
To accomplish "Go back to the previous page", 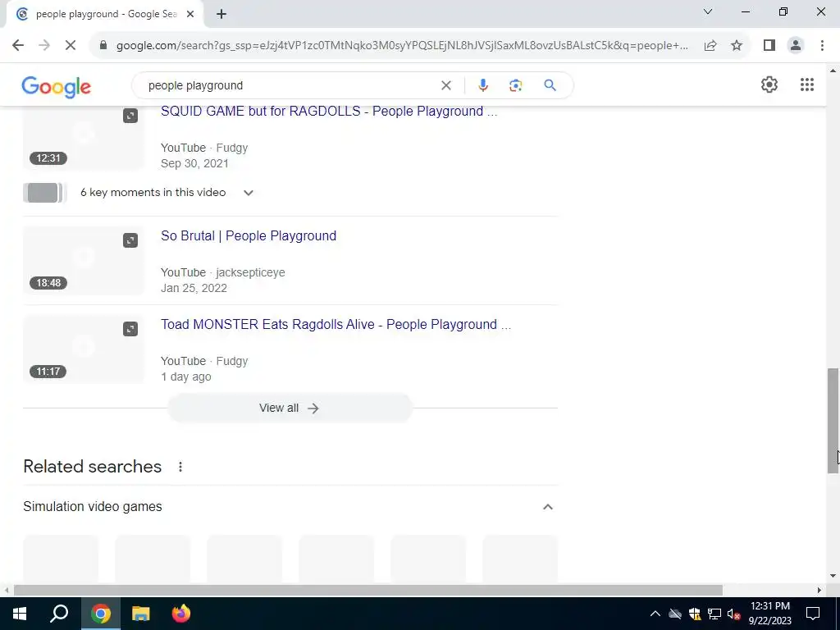I will pyautogui.click(x=18, y=46).
